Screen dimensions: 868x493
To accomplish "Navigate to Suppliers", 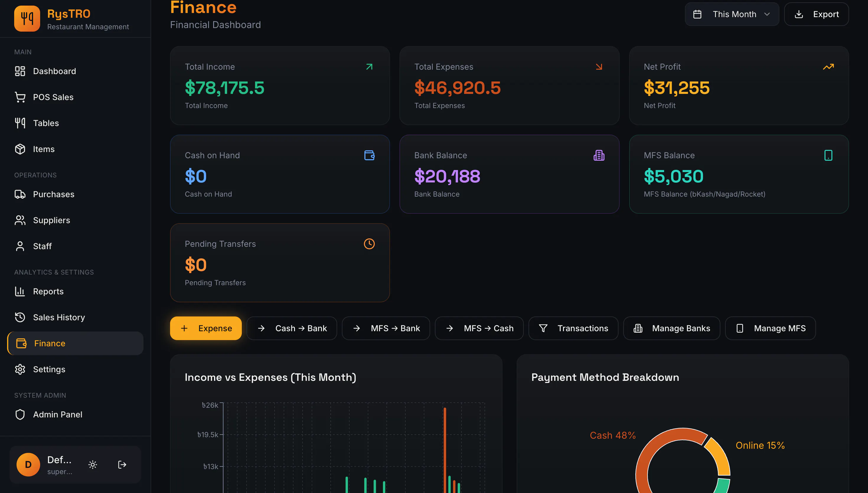I will [75, 220].
